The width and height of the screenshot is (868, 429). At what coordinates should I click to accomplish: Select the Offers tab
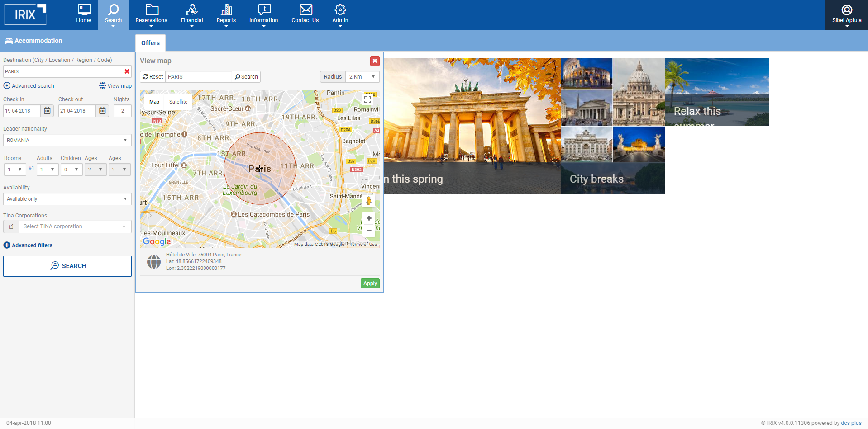[150, 43]
